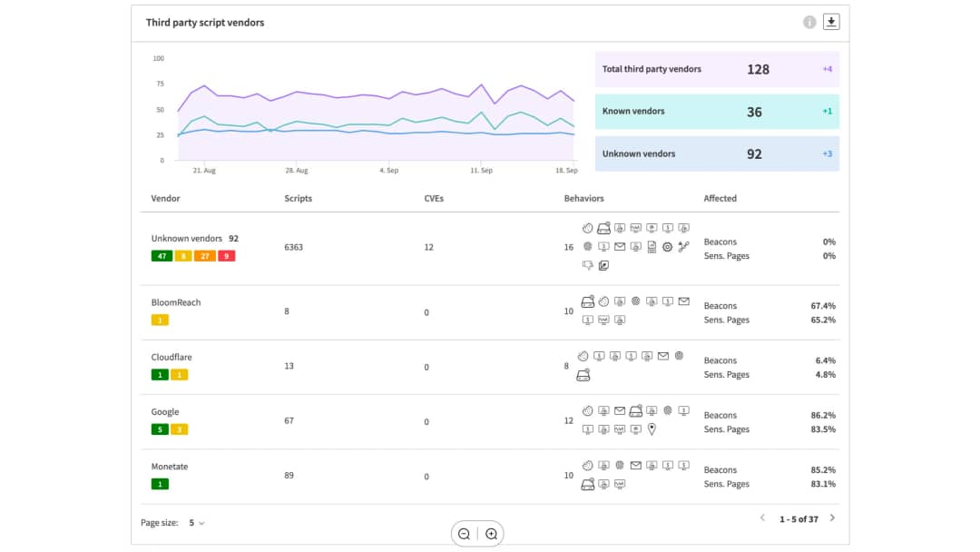Screen dimensions: 980x552
Task: Go to next page of vendors
Action: click(x=832, y=518)
